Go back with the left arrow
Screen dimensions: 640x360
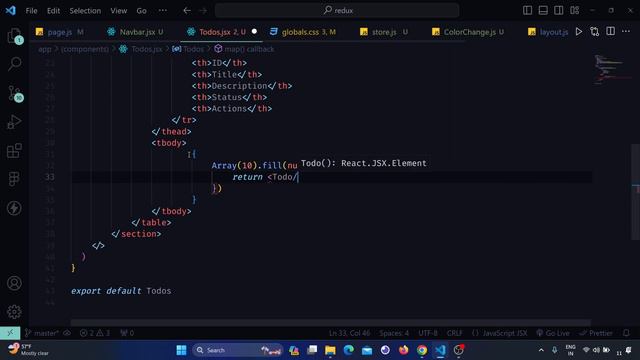pyautogui.click(x=187, y=11)
